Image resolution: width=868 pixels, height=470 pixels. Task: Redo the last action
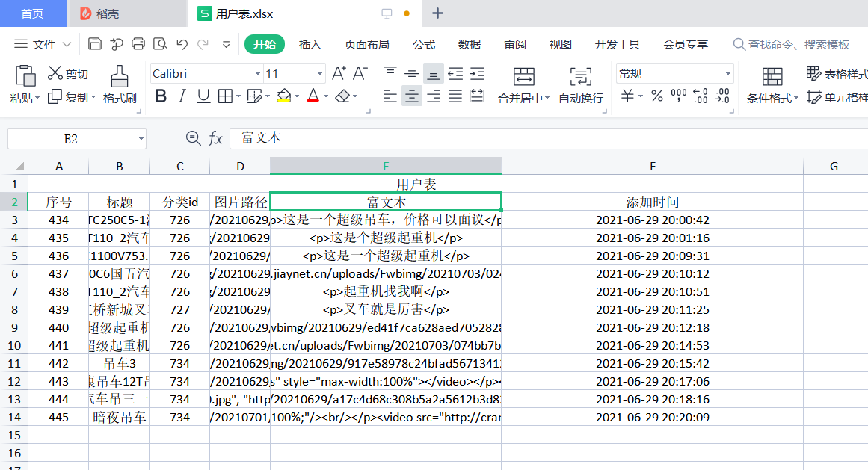pos(203,44)
